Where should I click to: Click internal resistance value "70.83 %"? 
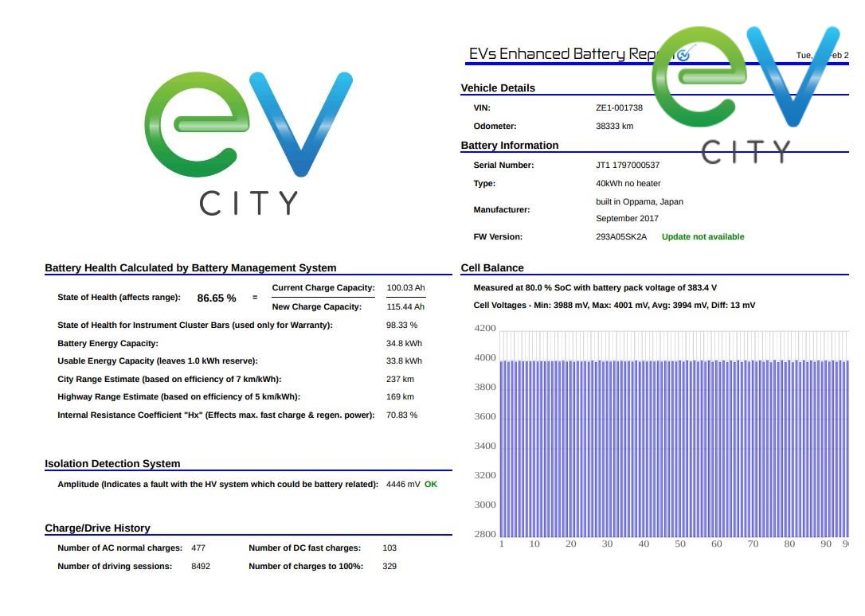click(x=401, y=415)
